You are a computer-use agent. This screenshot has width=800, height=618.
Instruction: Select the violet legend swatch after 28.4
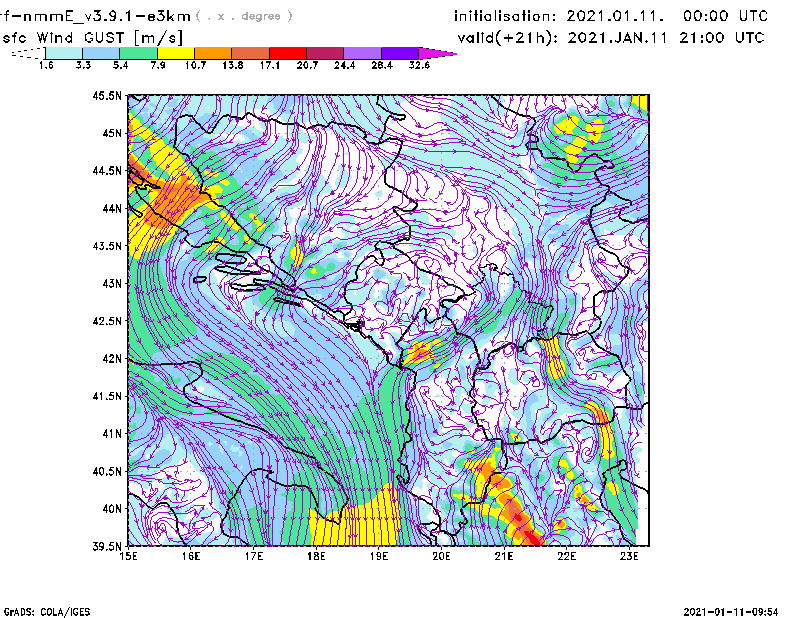tap(400, 53)
